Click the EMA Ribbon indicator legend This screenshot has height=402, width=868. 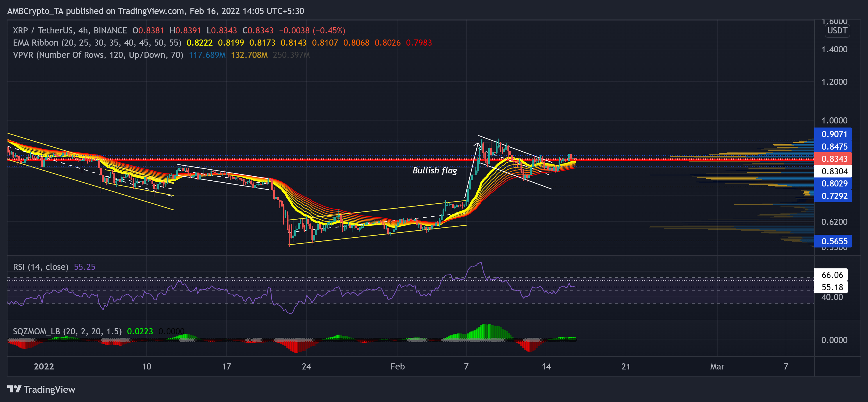pos(97,43)
